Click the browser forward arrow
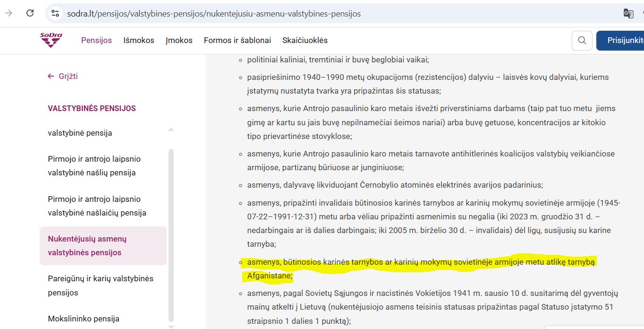 8,13
